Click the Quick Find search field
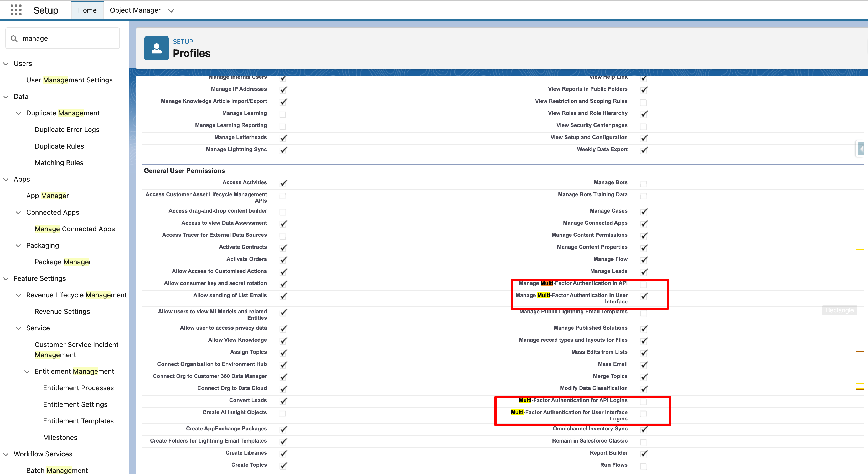Screen dimensions: 868x474 coord(68,38)
